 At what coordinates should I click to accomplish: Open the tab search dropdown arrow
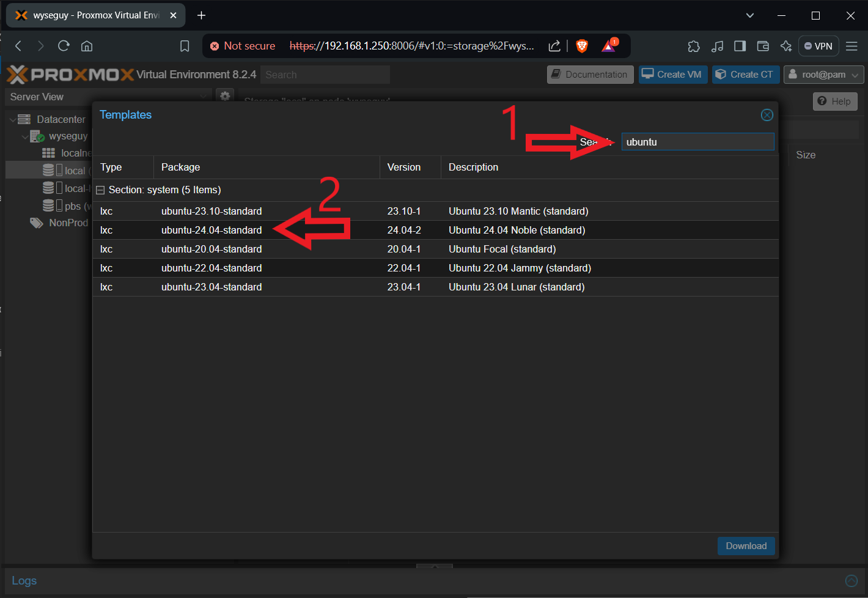coord(750,15)
